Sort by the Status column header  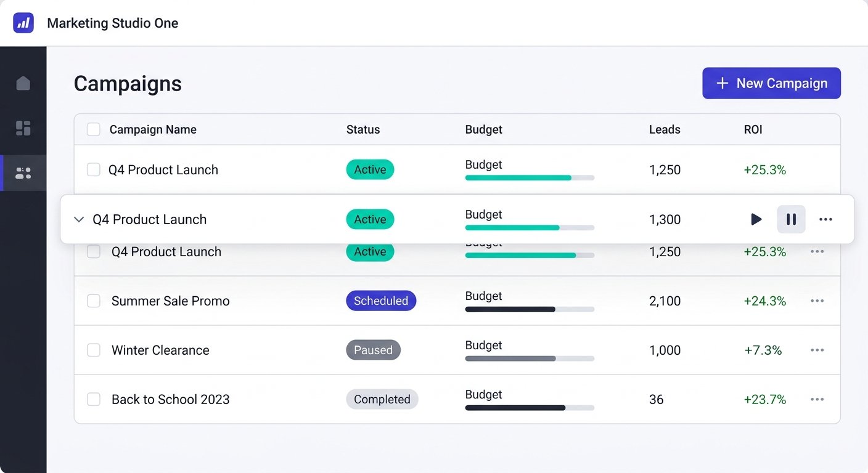click(x=363, y=129)
